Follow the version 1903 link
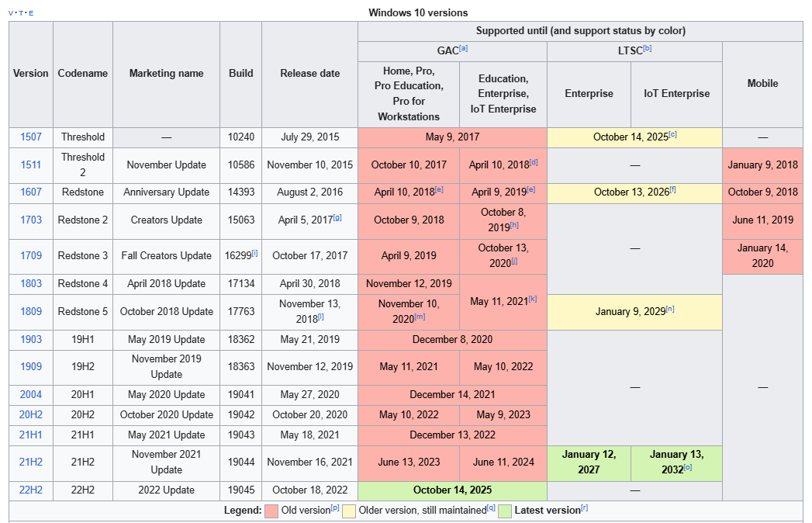812x523 pixels. (30, 340)
